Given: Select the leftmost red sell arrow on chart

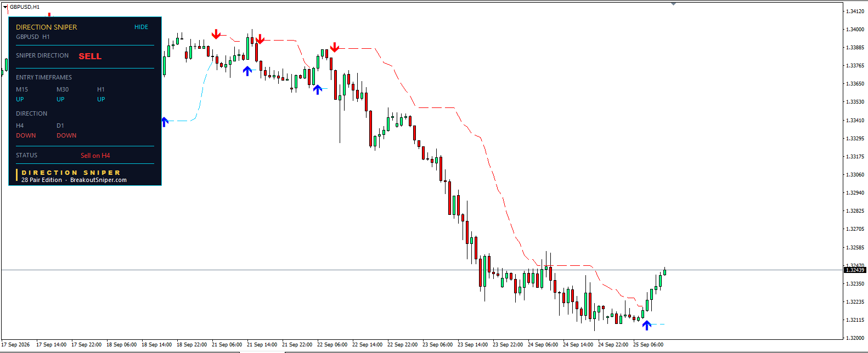Looking at the screenshot, I should [216, 35].
